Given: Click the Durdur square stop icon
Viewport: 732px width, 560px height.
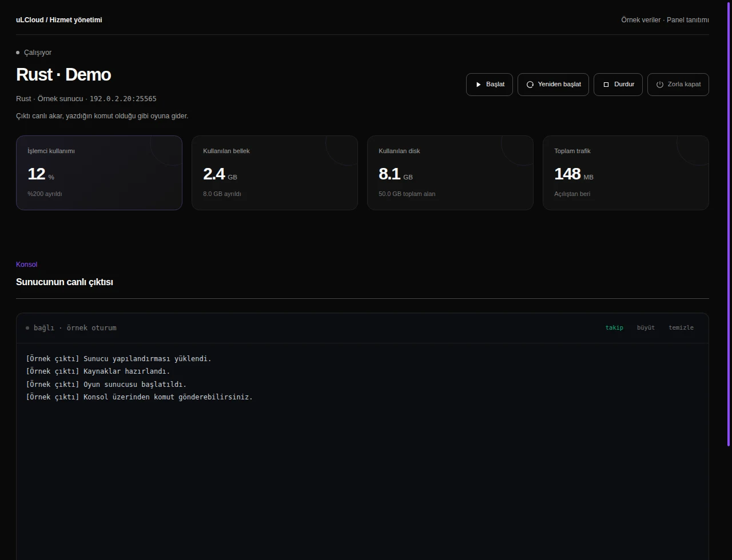Looking at the screenshot, I should 606,85.
